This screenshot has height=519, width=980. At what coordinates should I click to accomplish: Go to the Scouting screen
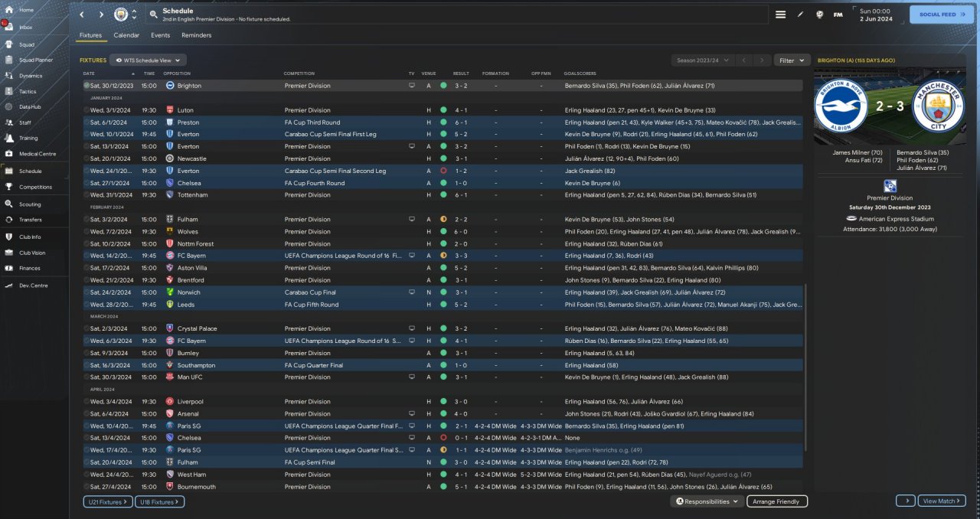click(29, 204)
